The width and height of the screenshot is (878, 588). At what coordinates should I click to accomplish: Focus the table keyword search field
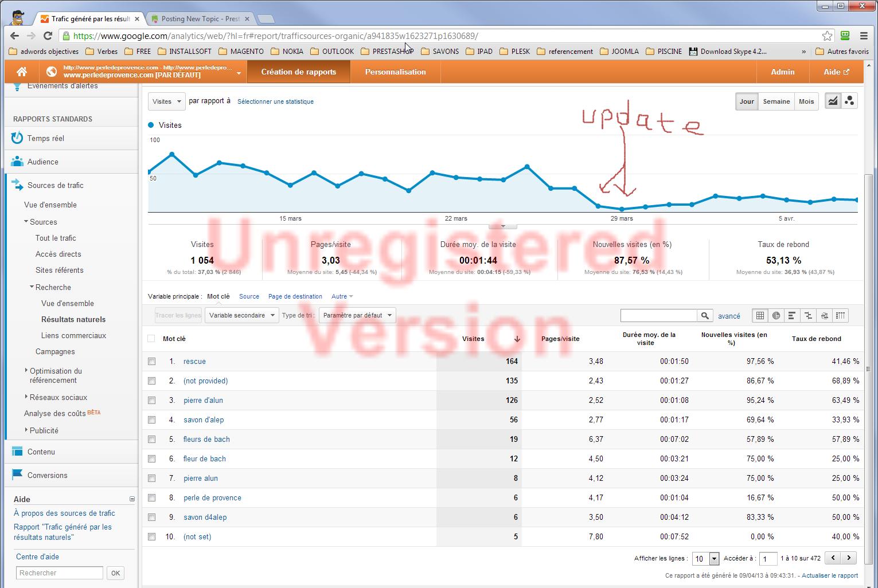658,315
